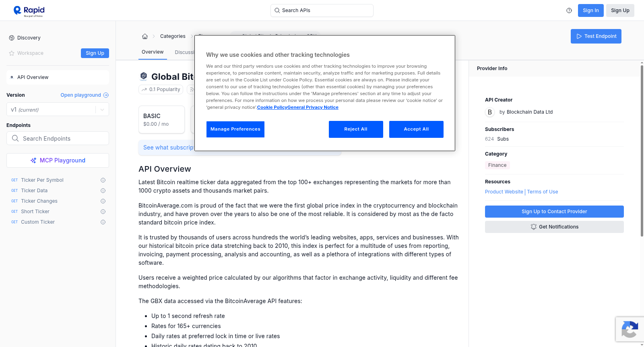The height and width of the screenshot is (347, 644).
Task: Click the Discovery compass icon
Action: click(x=12, y=38)
